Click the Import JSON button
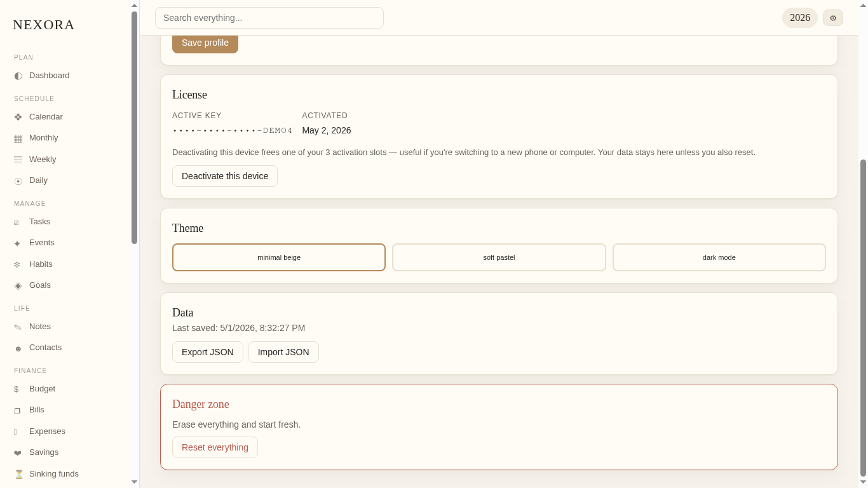The width and height of the screenshot is (868, 488). click(x=283, y=352)
